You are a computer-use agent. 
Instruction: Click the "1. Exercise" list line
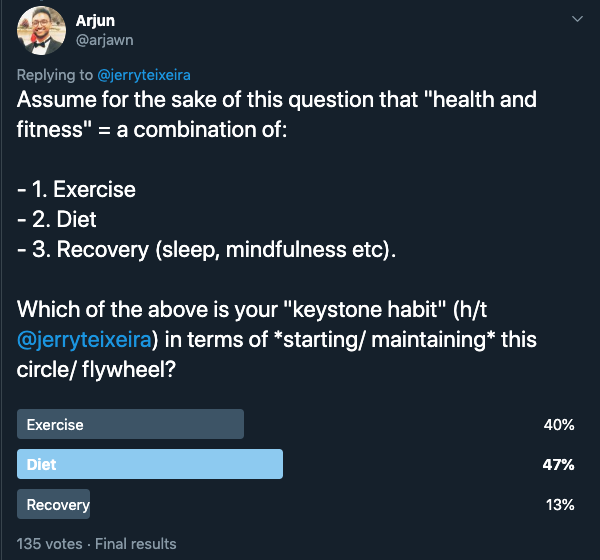[77, 189]
